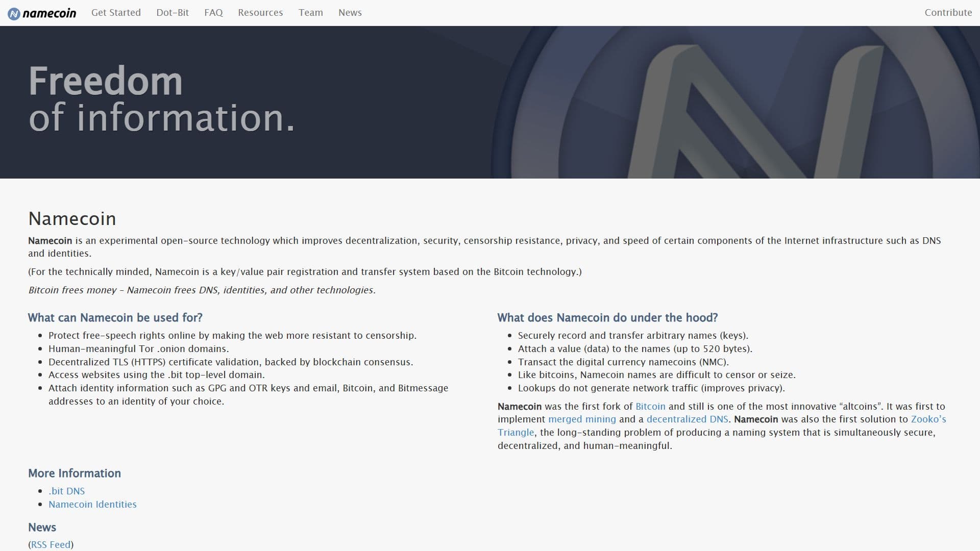Open the Namecoin Identities link
The width and height of the screenshot is (980, 551).
point(92,505)
